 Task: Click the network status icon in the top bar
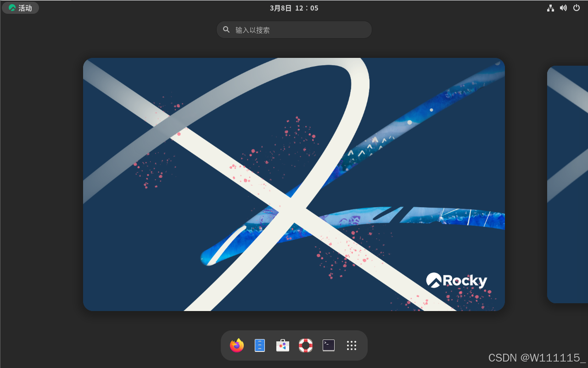pos(550,8)
